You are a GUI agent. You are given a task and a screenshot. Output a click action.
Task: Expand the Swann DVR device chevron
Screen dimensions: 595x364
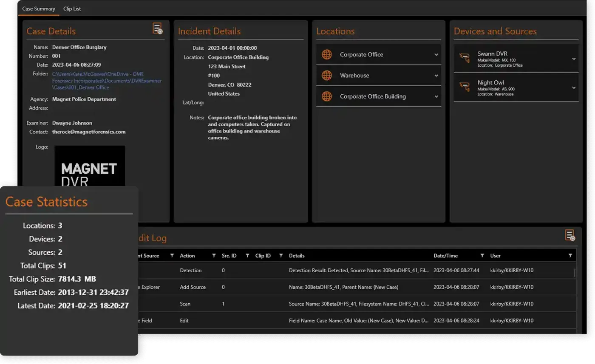click(574, 59)
